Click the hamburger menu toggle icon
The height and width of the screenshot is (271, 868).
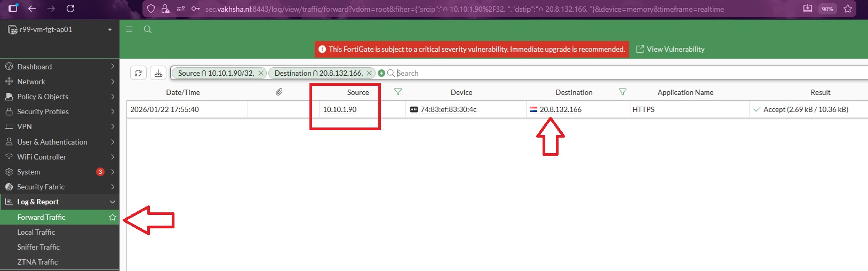(x=129, y=29)
